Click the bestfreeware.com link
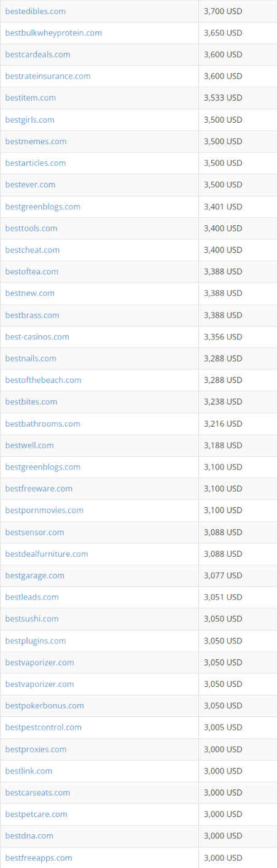The height and width of the screenshot is (868, 277). pyautogui.click(x=39, y=489)
